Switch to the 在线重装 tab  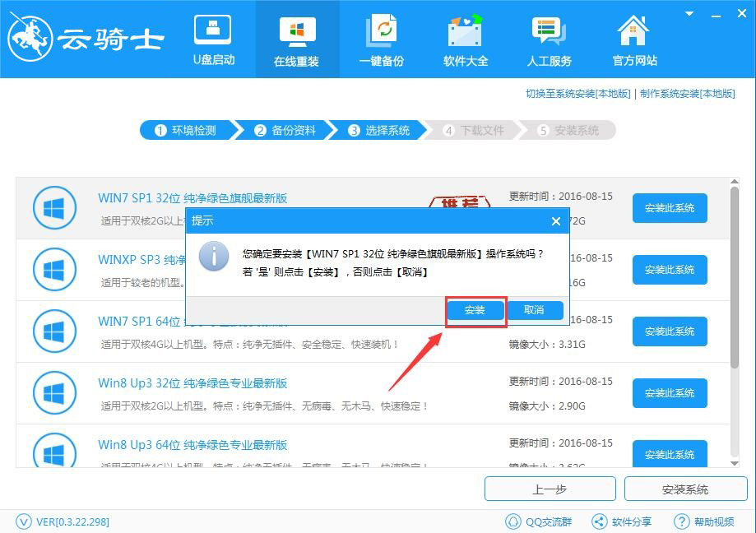297,39
